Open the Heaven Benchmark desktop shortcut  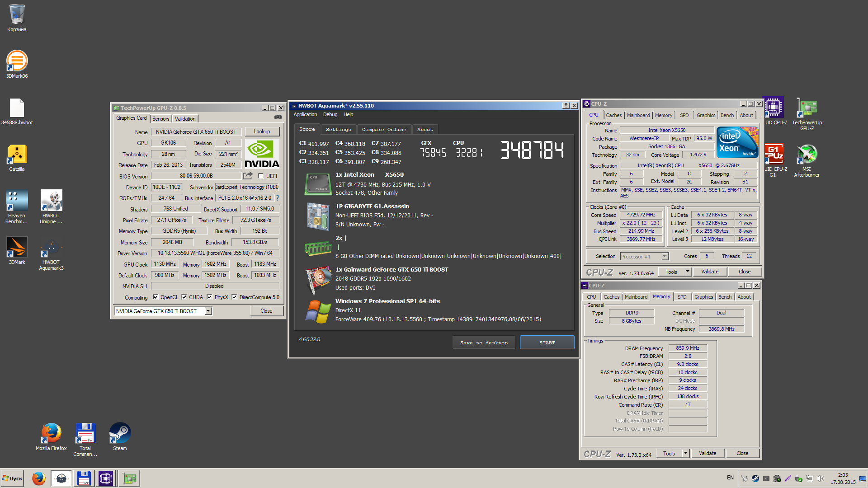(17, 207)
